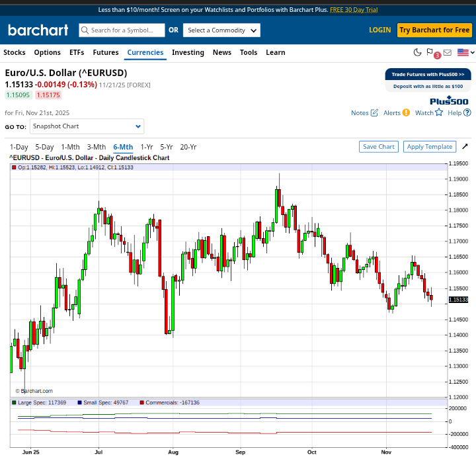
Task: Click the Watch link text
Action: point(424,112)
